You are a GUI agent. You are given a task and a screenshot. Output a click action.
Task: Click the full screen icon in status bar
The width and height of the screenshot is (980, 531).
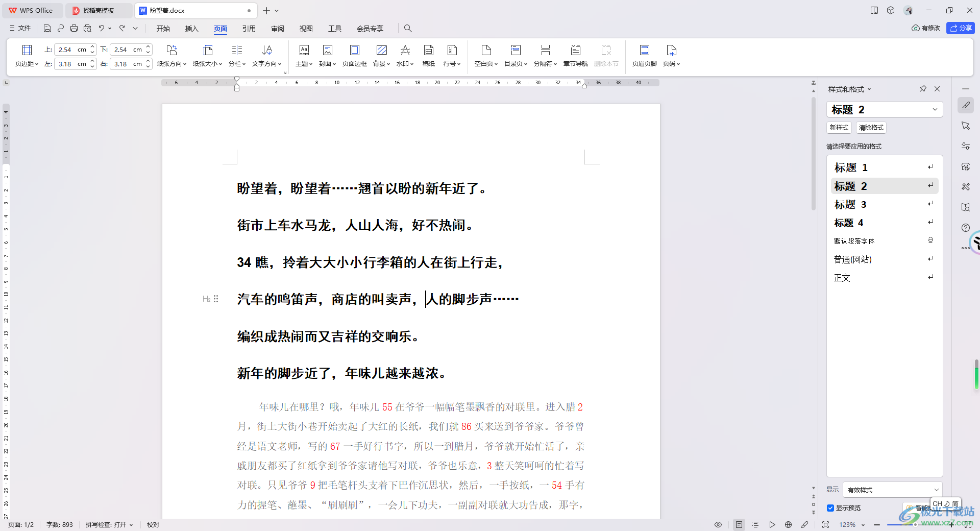(825, 524)
